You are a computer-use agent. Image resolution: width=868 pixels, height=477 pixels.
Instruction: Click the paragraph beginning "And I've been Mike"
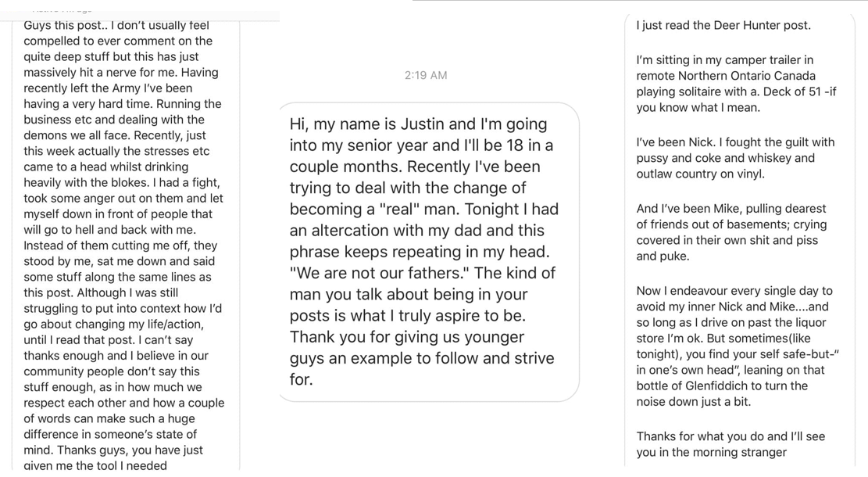click(x=731, y=232)
